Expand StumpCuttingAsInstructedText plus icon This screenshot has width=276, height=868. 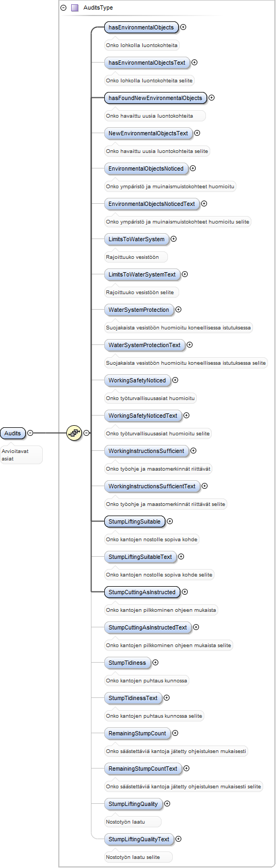[196, 627]
